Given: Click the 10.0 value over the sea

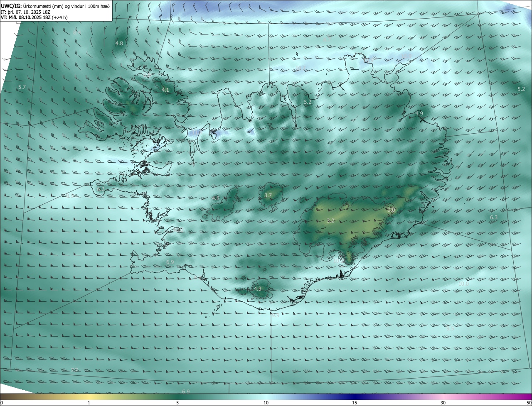Looking at the screenshot, I should tap(464, 284).
